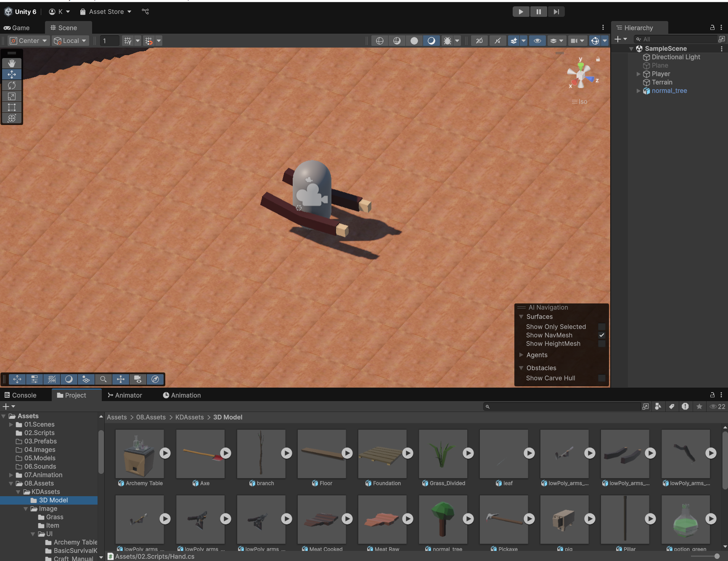Select Directional Light in Hierarchy

[x=675, y=57]
